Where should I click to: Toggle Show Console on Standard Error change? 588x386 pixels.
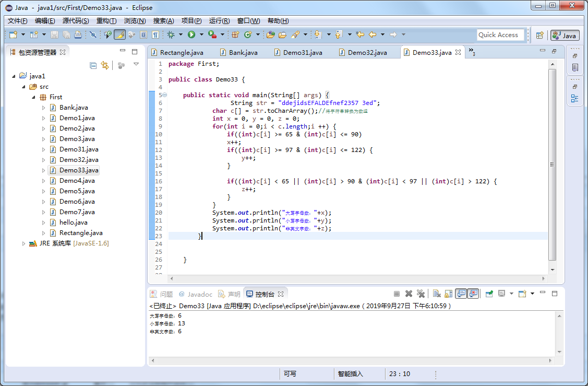pos(473,294)
